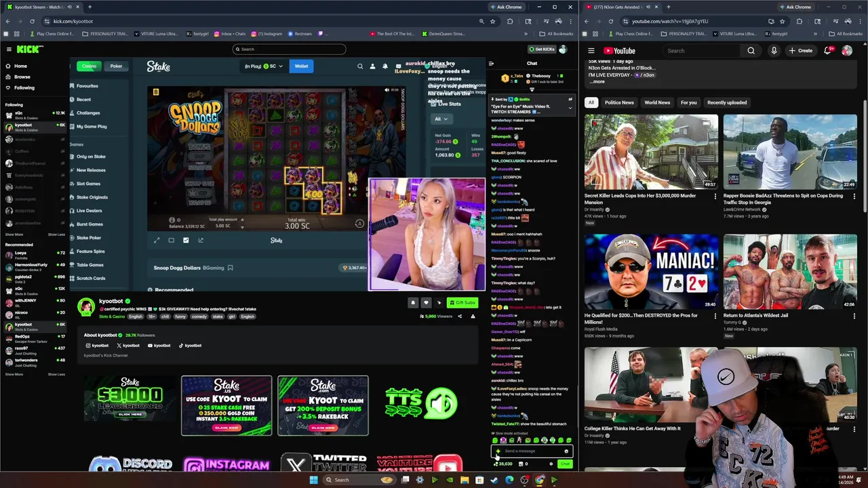Open the Kick hamburger menu icon
This screenshot has height=488, width=868.
(x=9, y=49)
